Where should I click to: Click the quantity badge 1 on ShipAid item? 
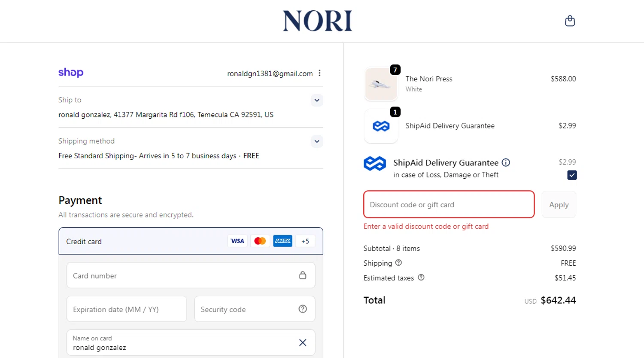[395, 112]
